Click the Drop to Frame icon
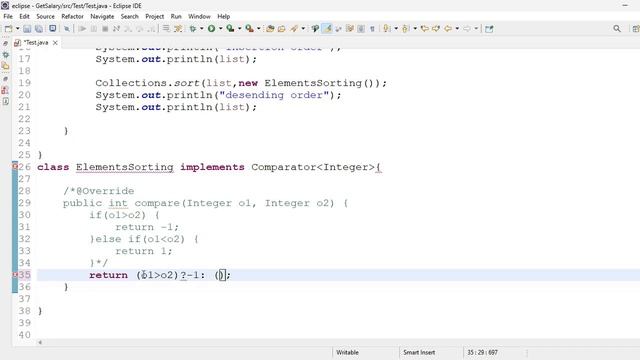 166,29
